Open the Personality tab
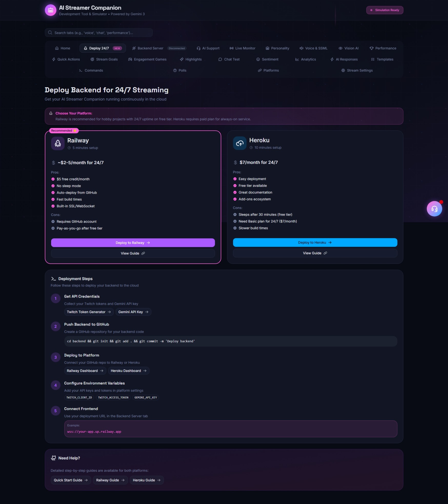Screen dimensions: 448x504 (x=277, y=48)
